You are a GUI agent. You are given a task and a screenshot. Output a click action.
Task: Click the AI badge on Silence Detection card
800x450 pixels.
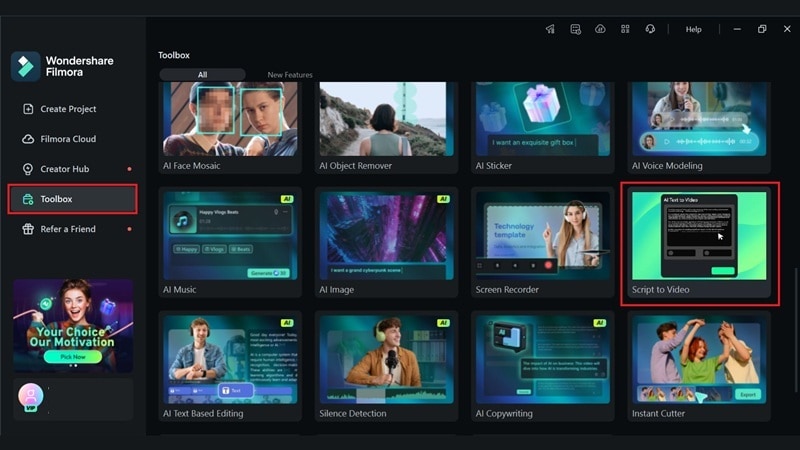pyautogui.click(x=443, y=323)
